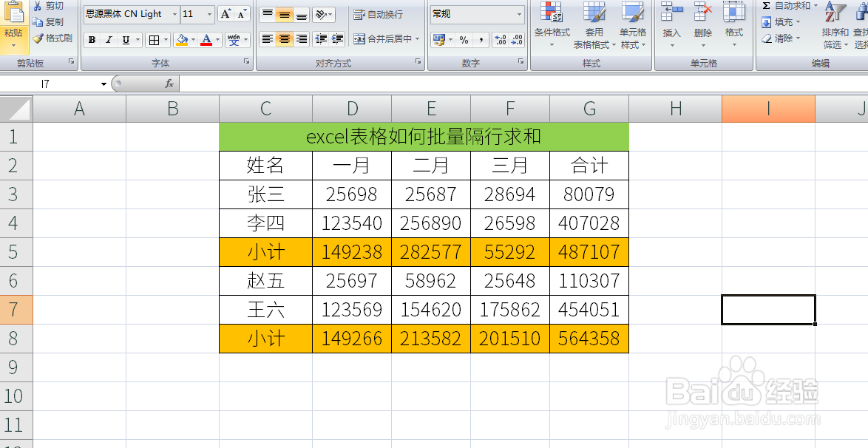This screenshot has width=868, height=448.
Task: Open Fill (填充) menu
Action: pos(781,22)
